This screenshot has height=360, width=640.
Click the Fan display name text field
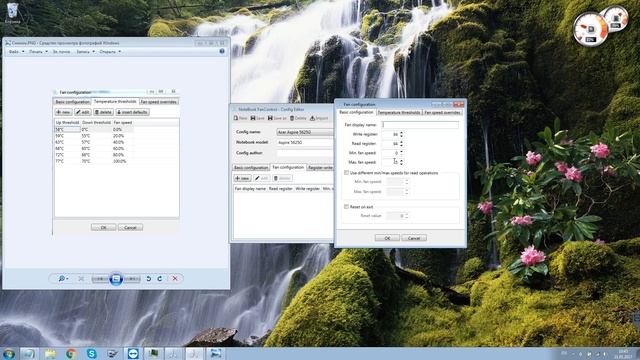pos(420,125)
